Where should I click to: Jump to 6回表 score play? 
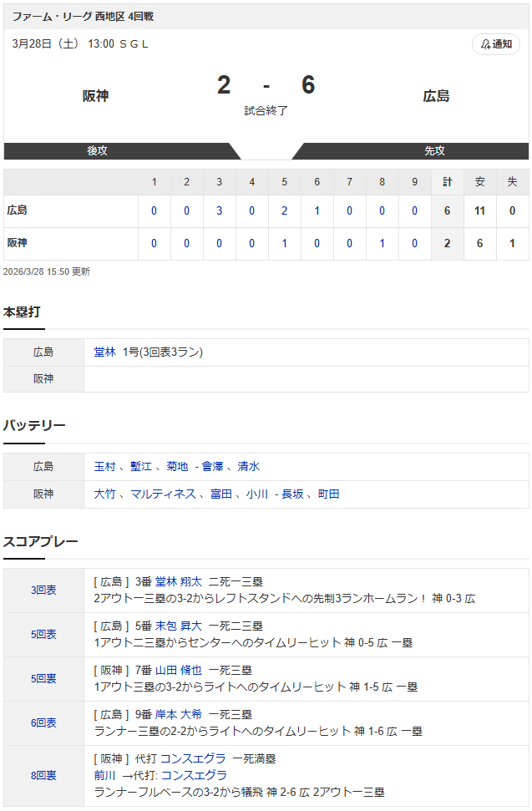(x=43, y=723)
